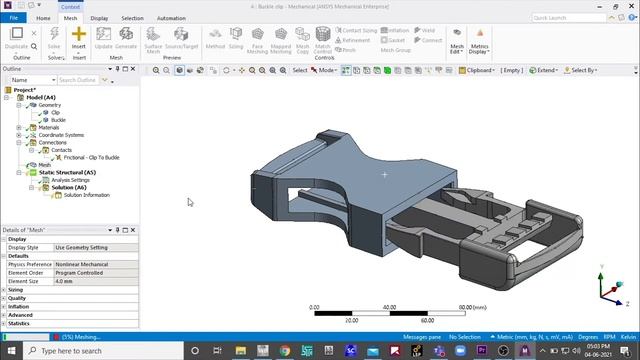This screenshot has height=360, width=640.
Task: Select Analysis Settings in the tree
Action: click(70, 180)
